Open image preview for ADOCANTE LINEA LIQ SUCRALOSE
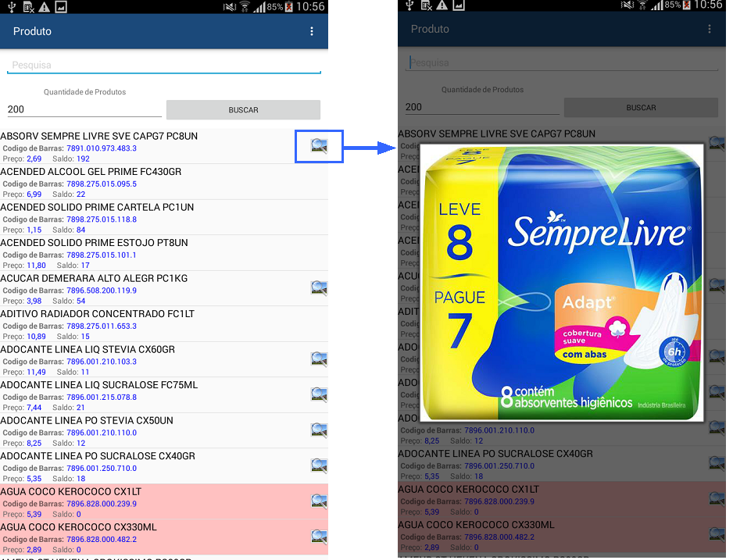This screenshot has height=560, width=733. coord(320,394)
